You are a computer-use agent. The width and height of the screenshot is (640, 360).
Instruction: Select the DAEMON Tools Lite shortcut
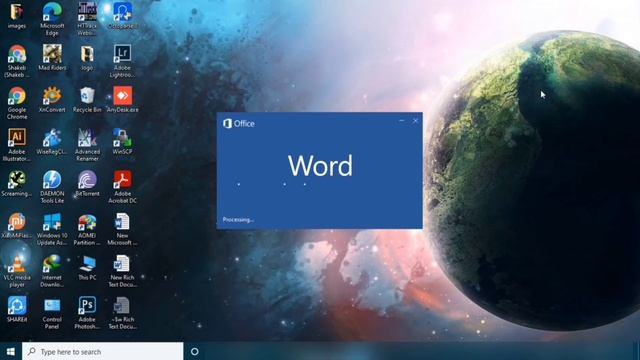(52, 187)
